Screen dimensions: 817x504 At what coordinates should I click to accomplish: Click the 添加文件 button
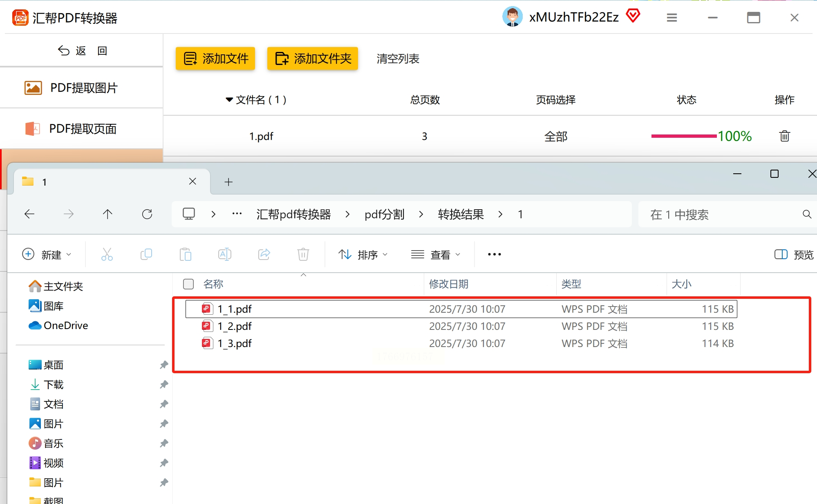tap(215, 58)
